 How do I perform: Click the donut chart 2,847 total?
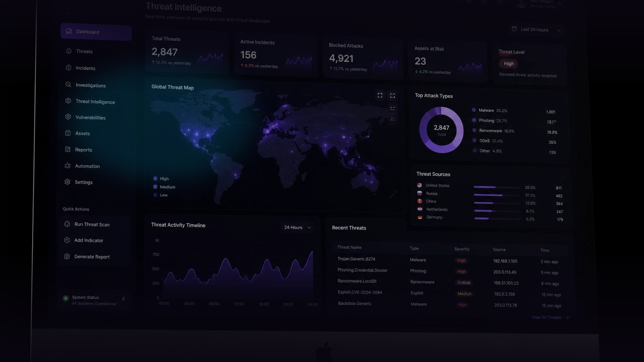pos(441,130)
